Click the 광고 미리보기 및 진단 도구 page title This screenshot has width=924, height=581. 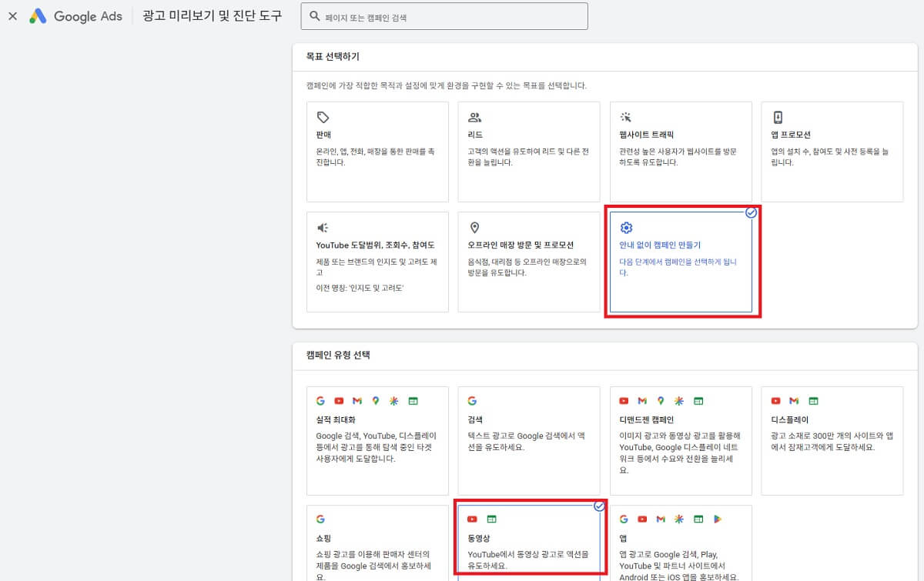pyautogui.click(x=212, y=16)
